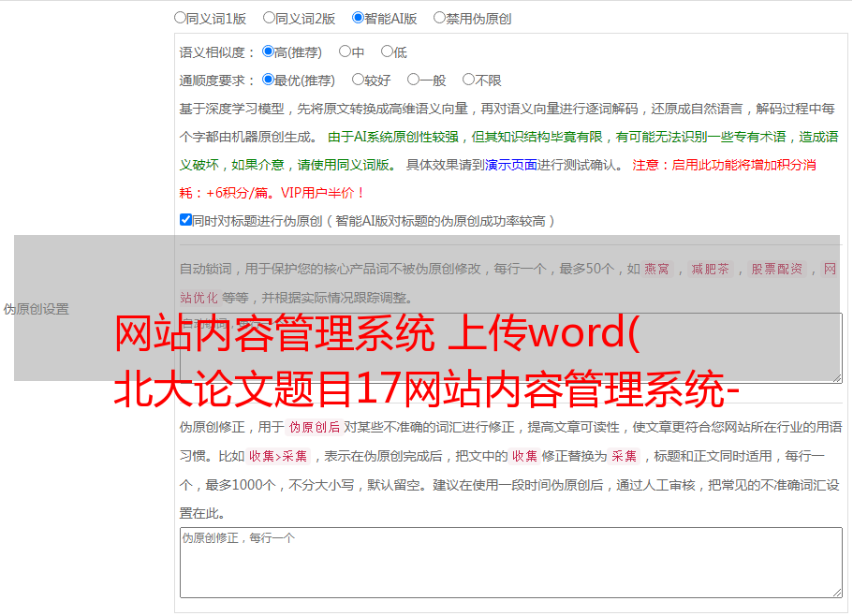Click the 伪原创修正 text area
The image size is (853, 616).
click(x=511, y=563)
